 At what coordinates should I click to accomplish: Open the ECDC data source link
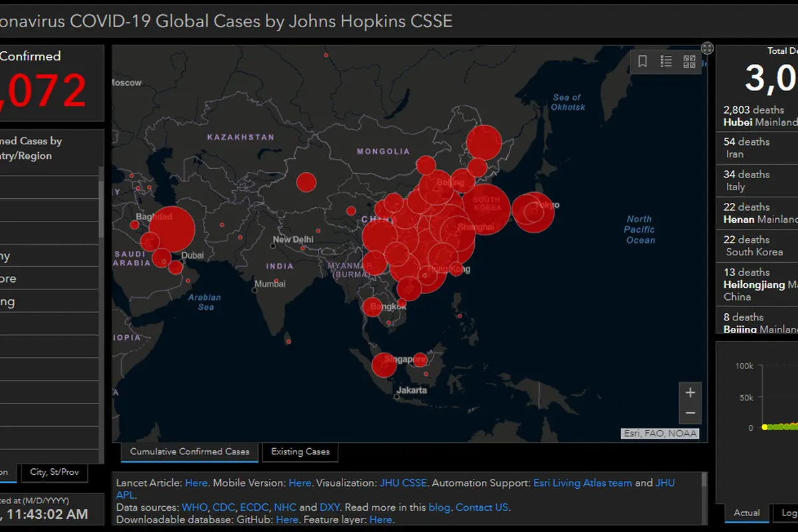click(x=255, y=507)
